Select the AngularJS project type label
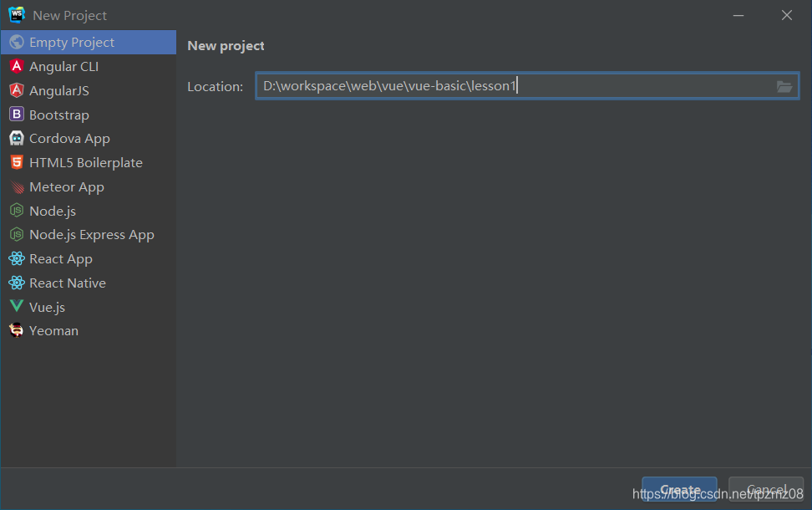This screenshot has width=812, height=510. point(59,90)
